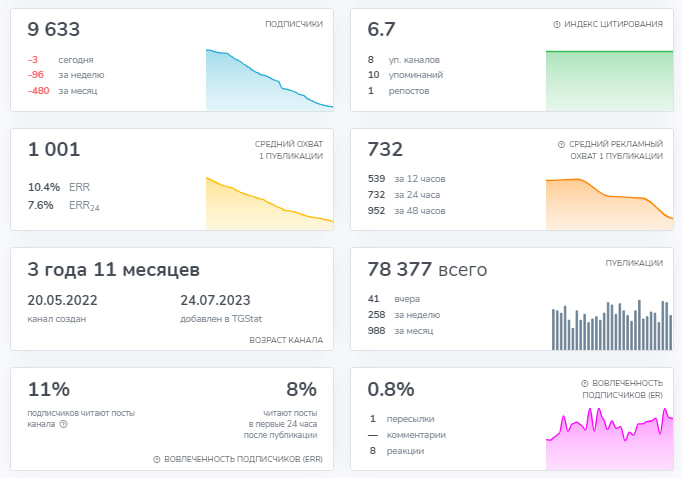Click info icon next to СРЕДНИЙ РЕКЛАМНЫЙ ОХВАТ
Screen dimensions: 682x478
(x=561, y=144)
